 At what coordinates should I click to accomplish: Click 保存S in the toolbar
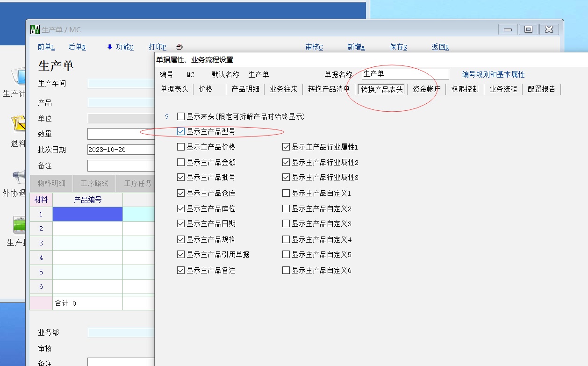click(398, 47)
